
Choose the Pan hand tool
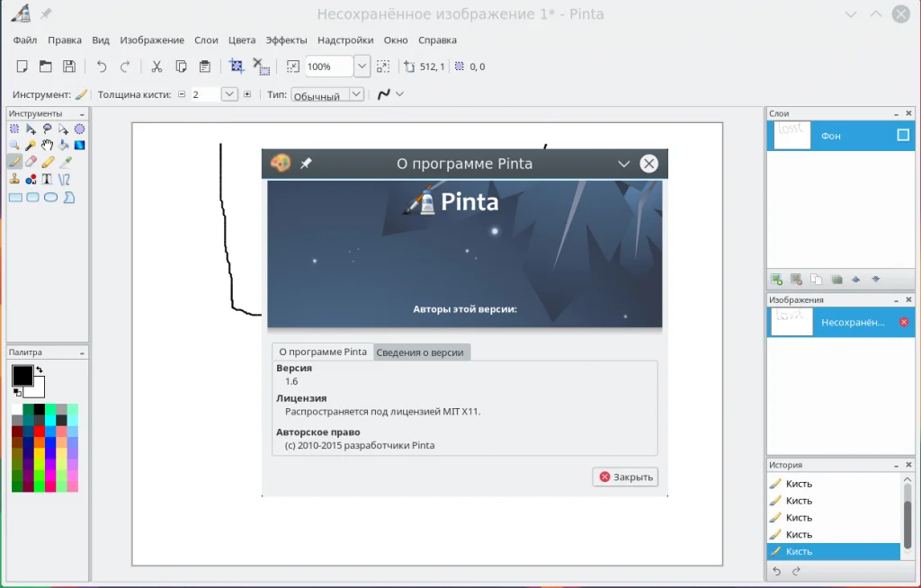tap(47, 146)
